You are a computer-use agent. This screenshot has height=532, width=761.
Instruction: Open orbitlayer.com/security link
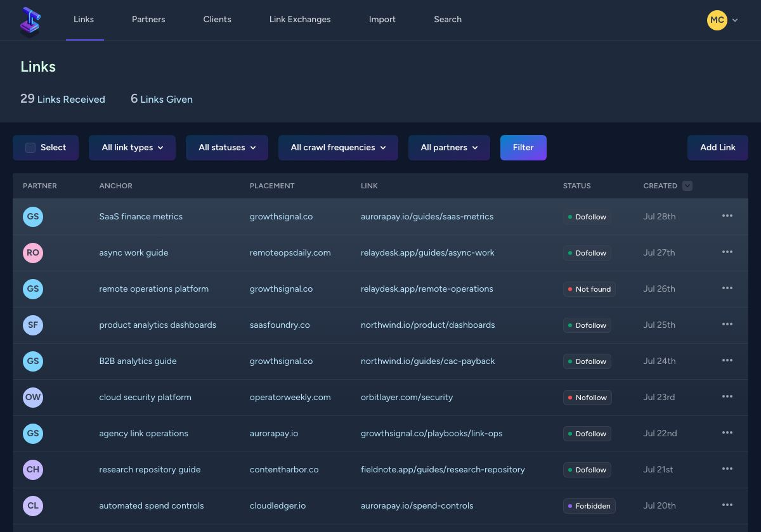(407, 397)
